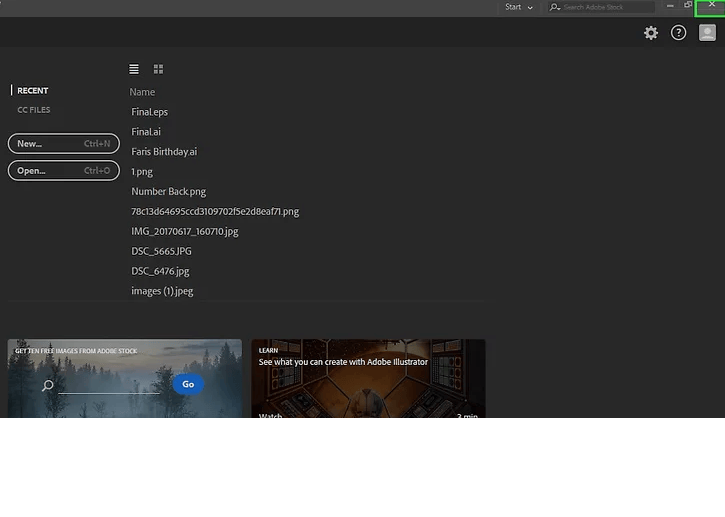
Task: Open recent file Number Back.png
Action: pos(168,191)
